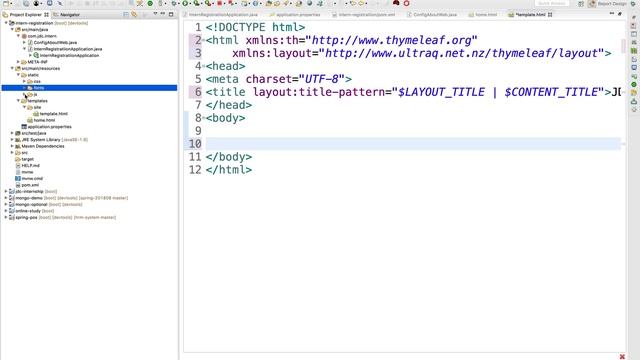Expand the JRE System Library node
This screenshot has height=360, width=640.
click(x=12, y=140)
